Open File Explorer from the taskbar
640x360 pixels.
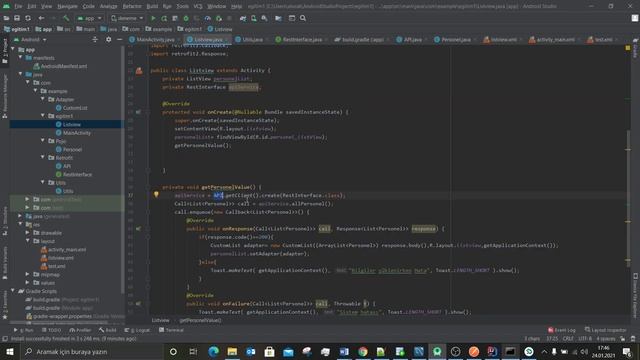232,351
